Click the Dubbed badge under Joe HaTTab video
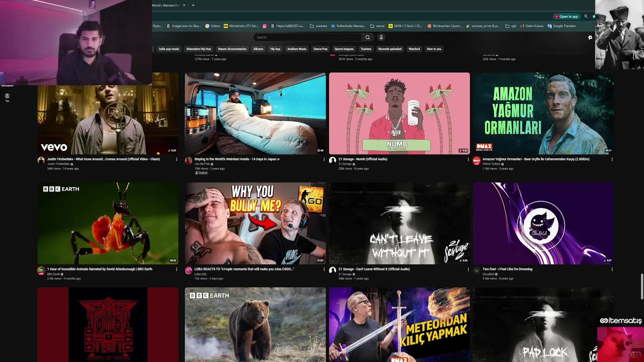The image size is (644, 362). coord(201,172)
